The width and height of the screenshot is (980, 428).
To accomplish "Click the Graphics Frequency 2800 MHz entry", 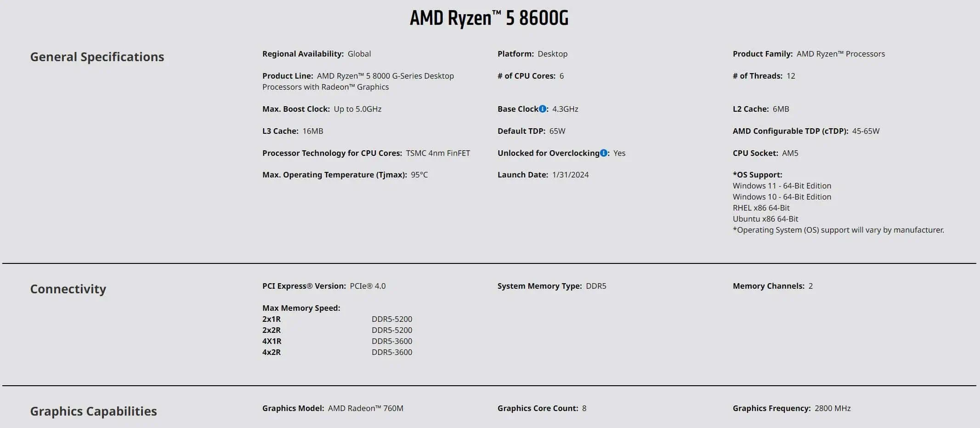I will pyautogui.click(x=791, y=409).
